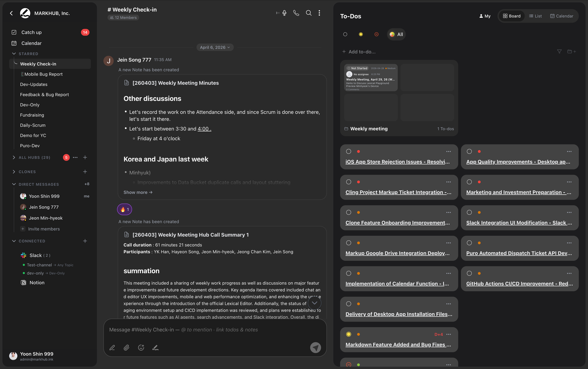The height and width of the screenshot is (369, 588).
Task: Open the Marketing and Investment Preparation to-do
Action: pyautogui.click(x=518, y=192)
